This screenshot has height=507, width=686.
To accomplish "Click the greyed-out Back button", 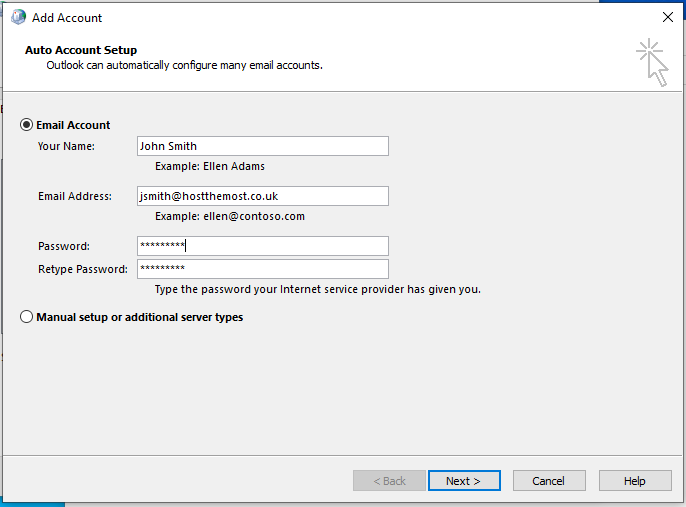I will click(x=389, y=481).
